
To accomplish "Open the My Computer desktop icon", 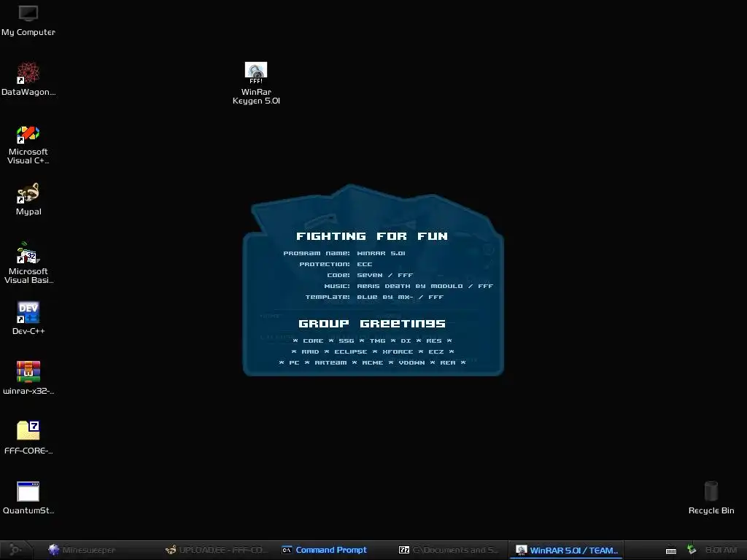I will click(x=28, y=20).
